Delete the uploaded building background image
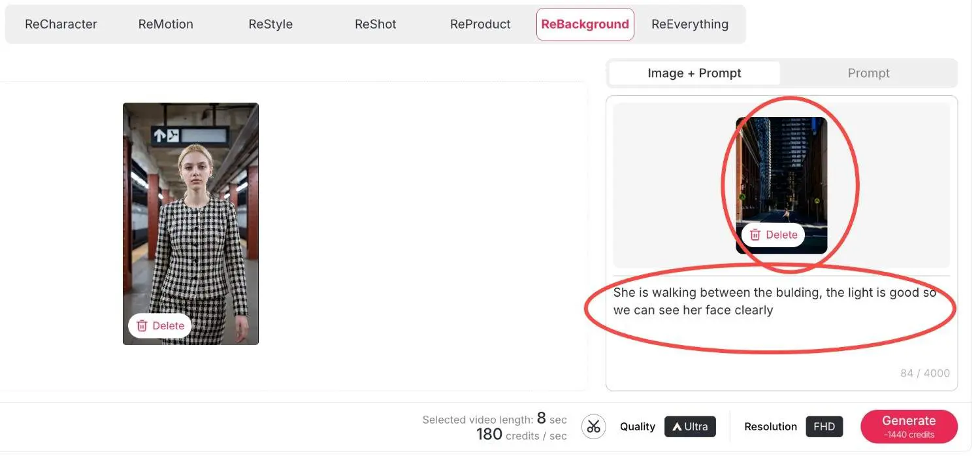 pos(773,235)
